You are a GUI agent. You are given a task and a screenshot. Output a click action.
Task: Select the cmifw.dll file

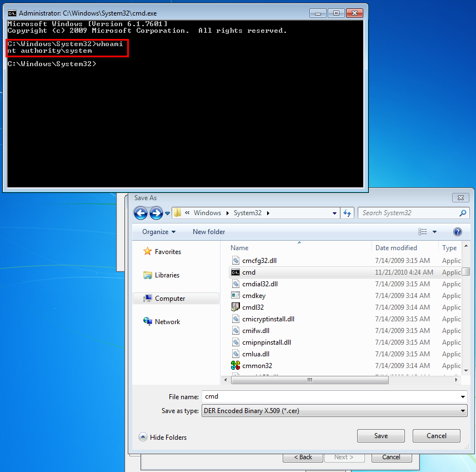255,331
